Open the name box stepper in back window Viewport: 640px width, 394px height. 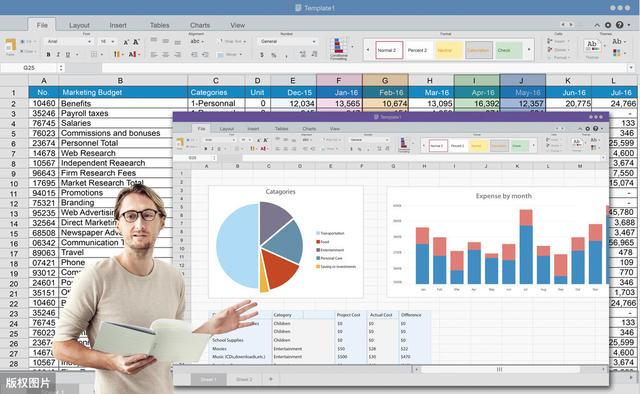pyautogui.click(x=61, y=68)
